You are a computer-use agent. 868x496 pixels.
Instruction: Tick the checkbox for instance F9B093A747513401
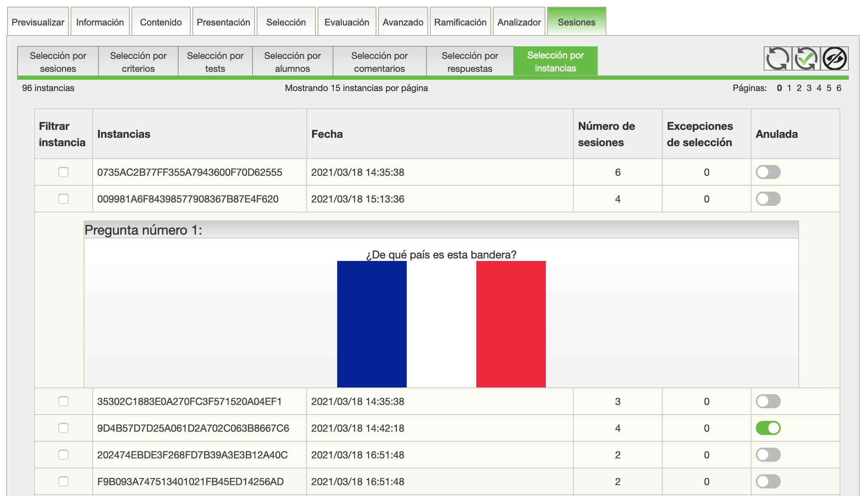[x=63, y=481]
